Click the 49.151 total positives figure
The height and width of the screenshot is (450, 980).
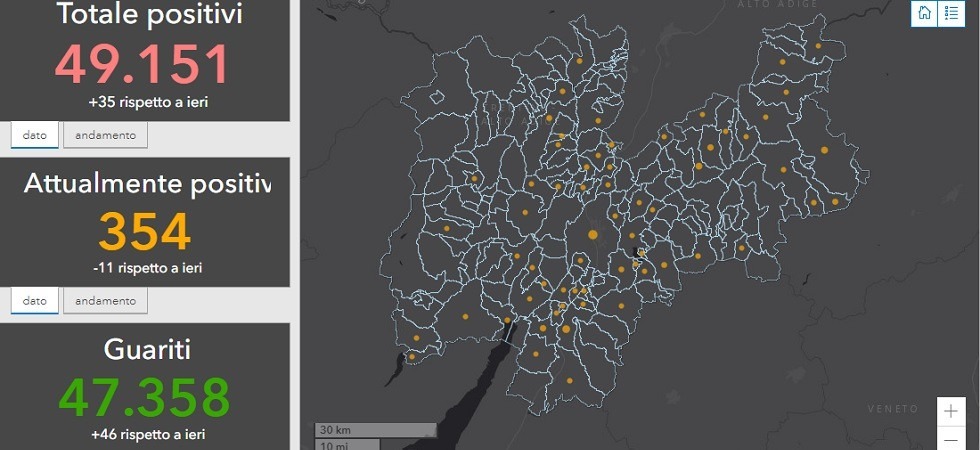point(143,65)
